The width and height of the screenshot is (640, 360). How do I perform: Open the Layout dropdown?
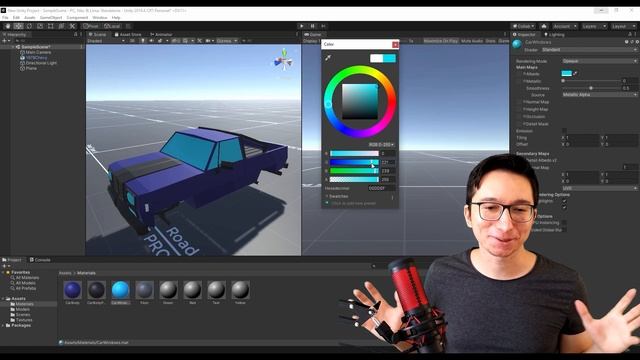tap(623, 26)
